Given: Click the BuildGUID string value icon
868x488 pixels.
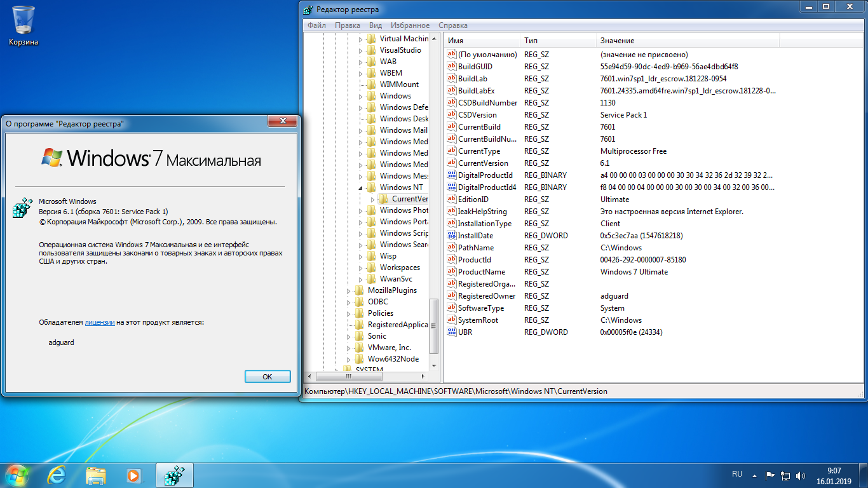Looking at the screenshot, I should pos(452,67).
